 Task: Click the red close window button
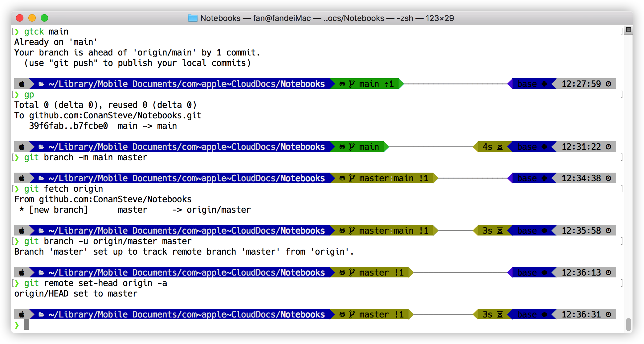coord(20,18)
